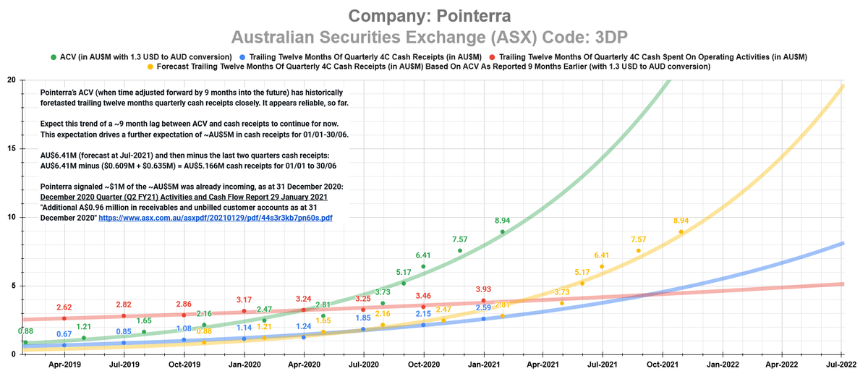Click the yellow 7.57 forecast data label
The width and height of the screenshot is (868, 379).
click(639, 239)
